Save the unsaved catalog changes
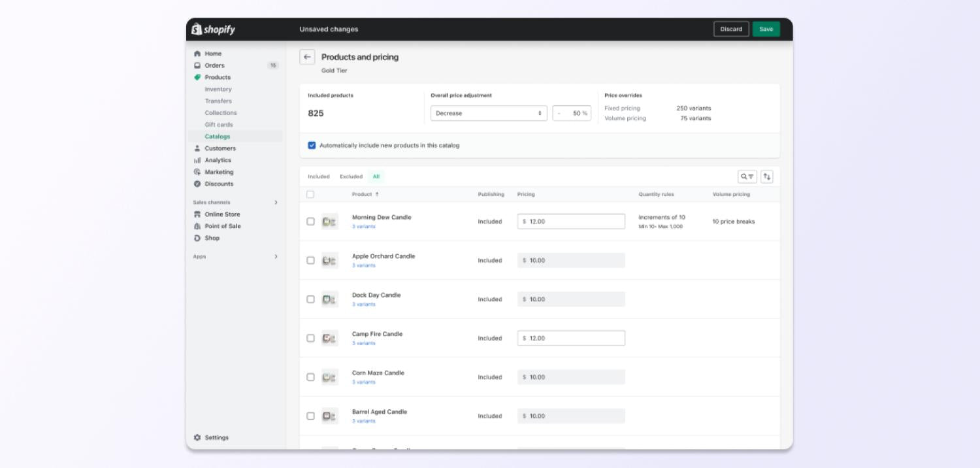Screen dimensions: 980x468 click(x=765, y=29)
